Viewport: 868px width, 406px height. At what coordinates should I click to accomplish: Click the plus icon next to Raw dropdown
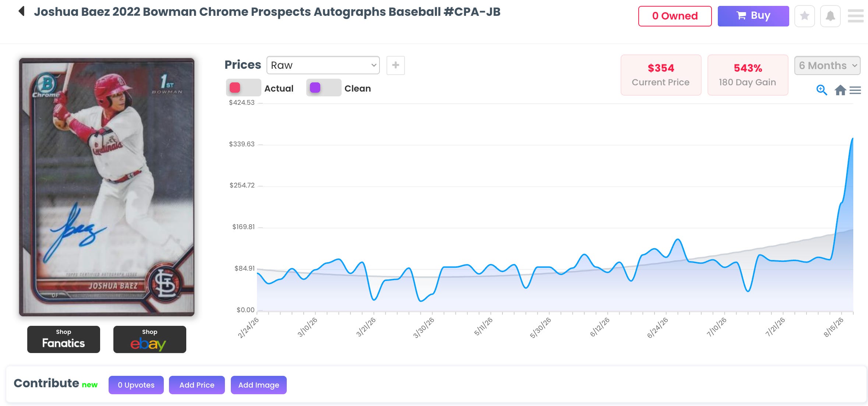[x=396, y=65]
